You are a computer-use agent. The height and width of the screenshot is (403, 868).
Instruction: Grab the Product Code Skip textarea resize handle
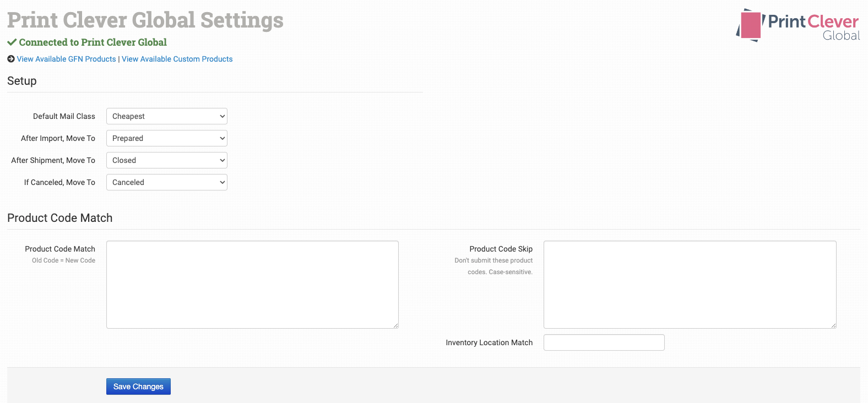(833, 325)
